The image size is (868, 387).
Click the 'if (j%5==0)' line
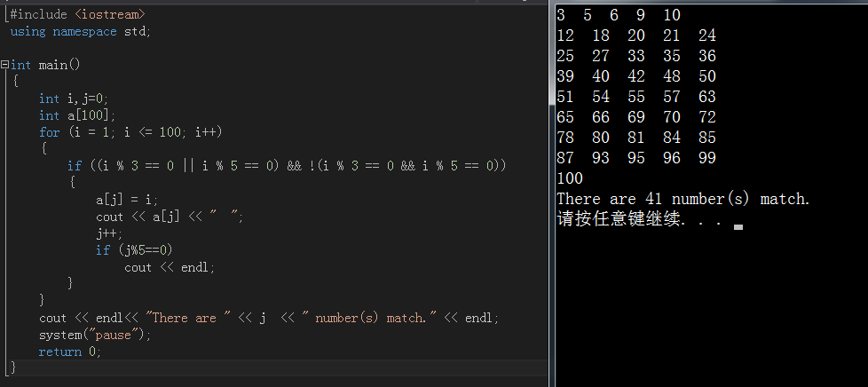(x=135, y=250)
